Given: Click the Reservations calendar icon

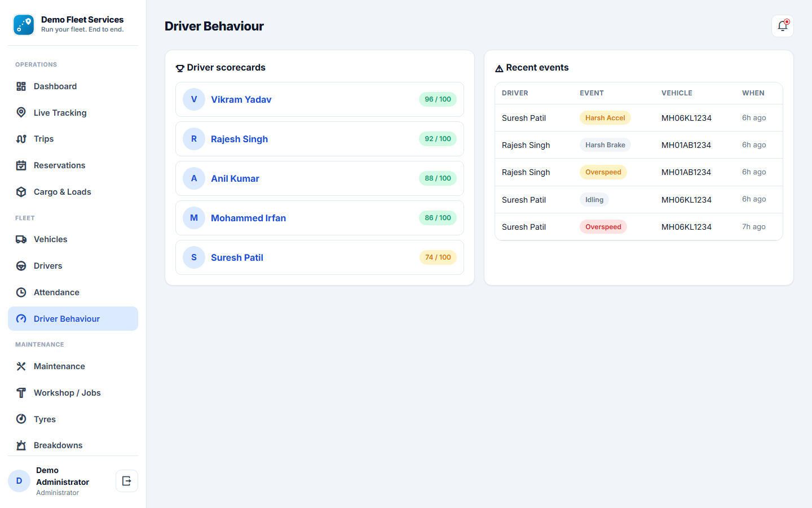Looking at the screenshot, I should point(21,165).
